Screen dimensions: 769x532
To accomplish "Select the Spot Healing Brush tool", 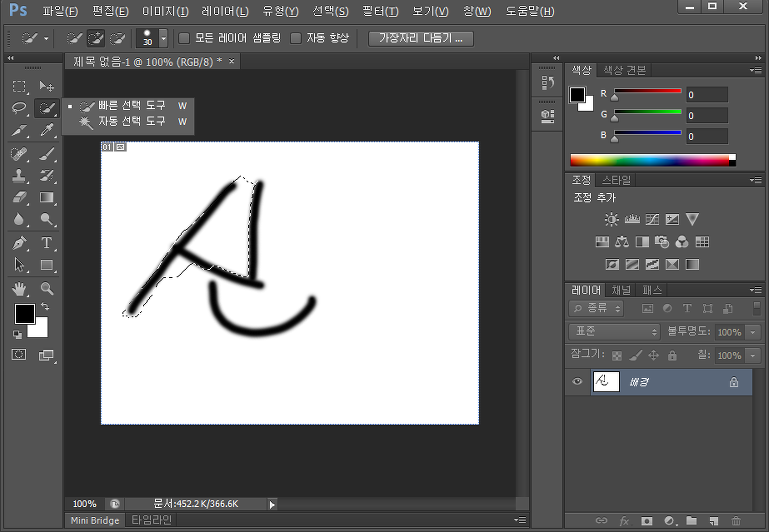I will point(19,154).
